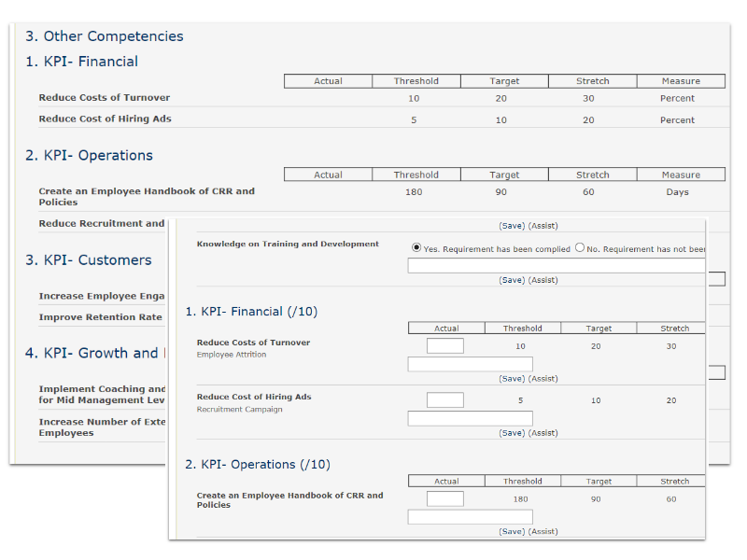Click Target column header in front KPI- Financial table
This screenshot has height=560, width=747.
pos(599,329)
